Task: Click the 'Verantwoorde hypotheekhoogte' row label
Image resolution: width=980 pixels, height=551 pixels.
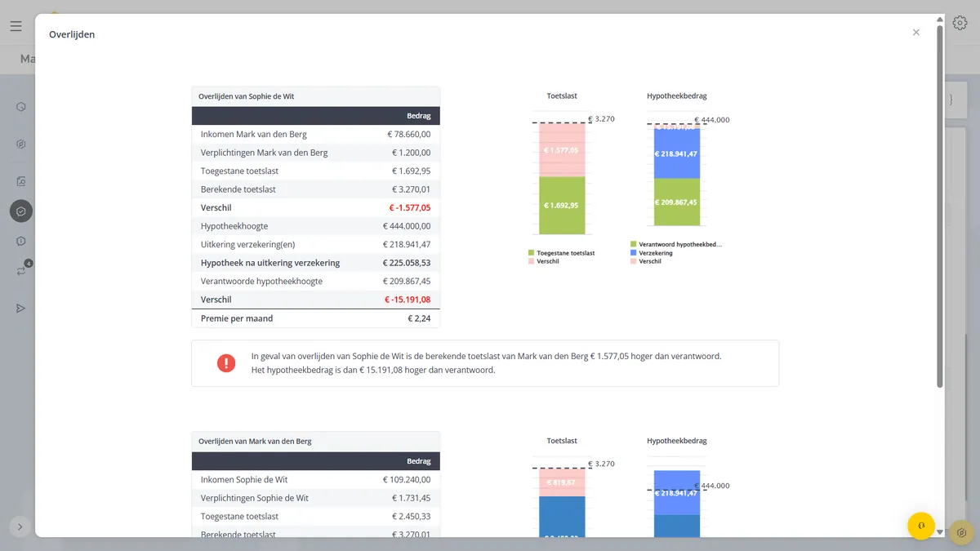Action: (261, 282)
